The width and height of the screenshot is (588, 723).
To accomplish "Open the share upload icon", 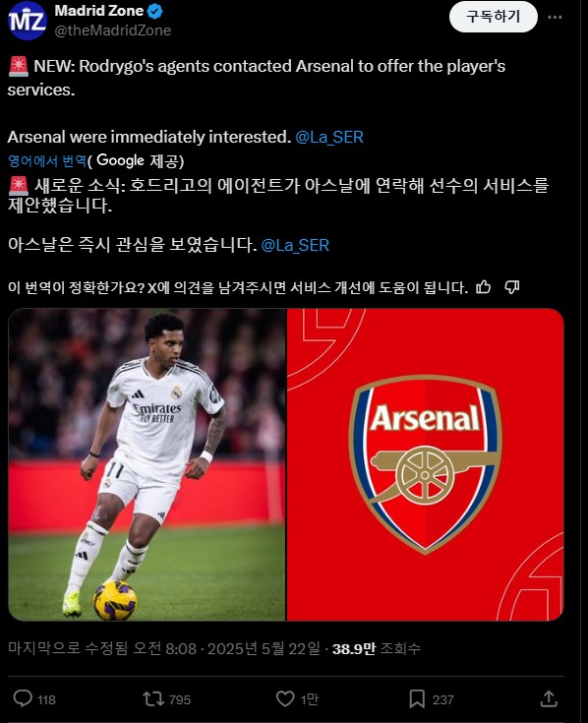I will (x=549, y=699).
